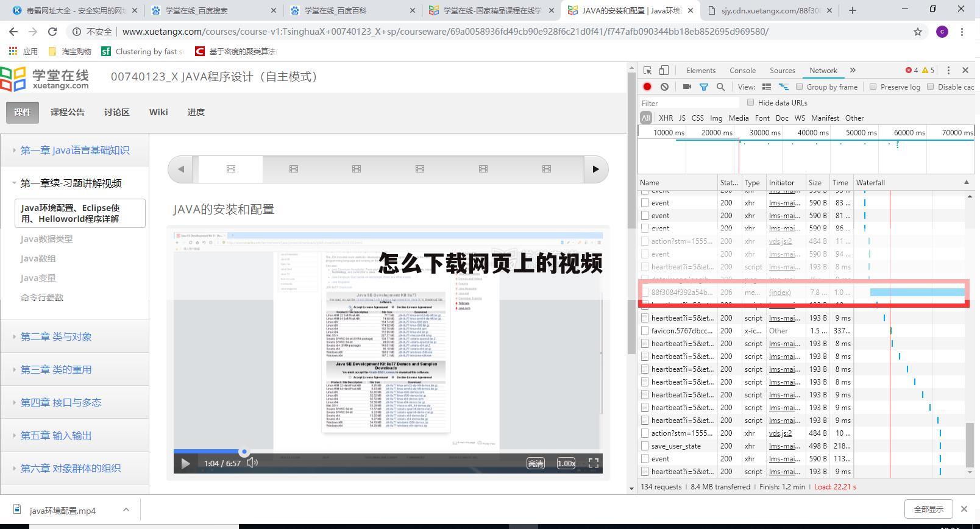Open the Chrome main menu
This screenshot has height=529, width=980.
click(x=962, y=32)
